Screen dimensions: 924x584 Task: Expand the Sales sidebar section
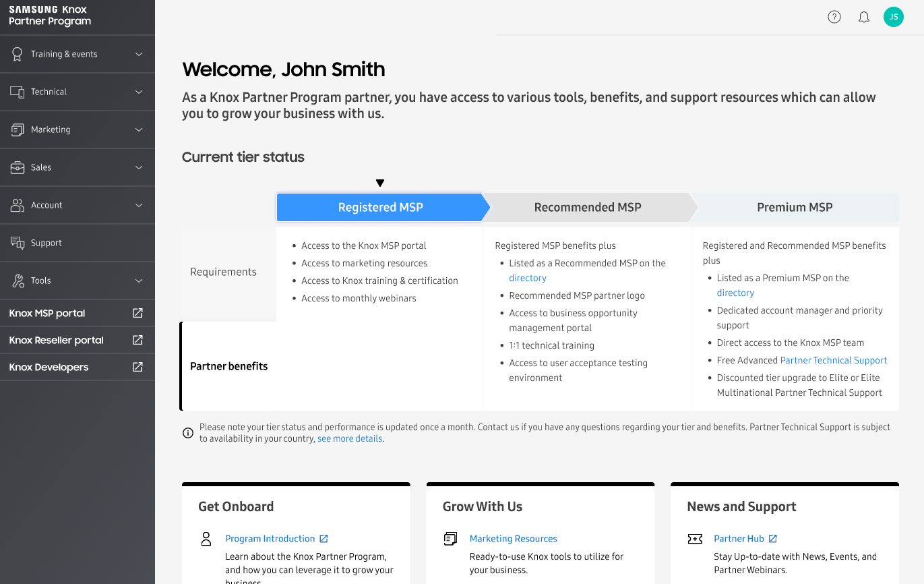tap(139, 167)
